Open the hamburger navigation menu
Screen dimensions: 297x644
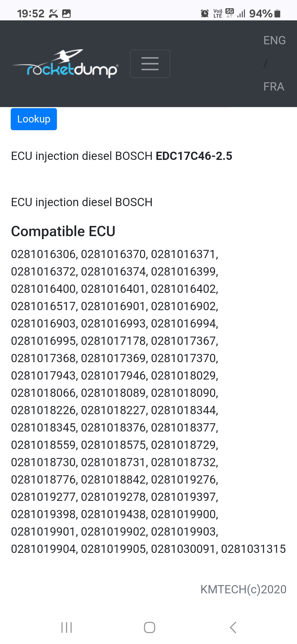pos(150,64)
